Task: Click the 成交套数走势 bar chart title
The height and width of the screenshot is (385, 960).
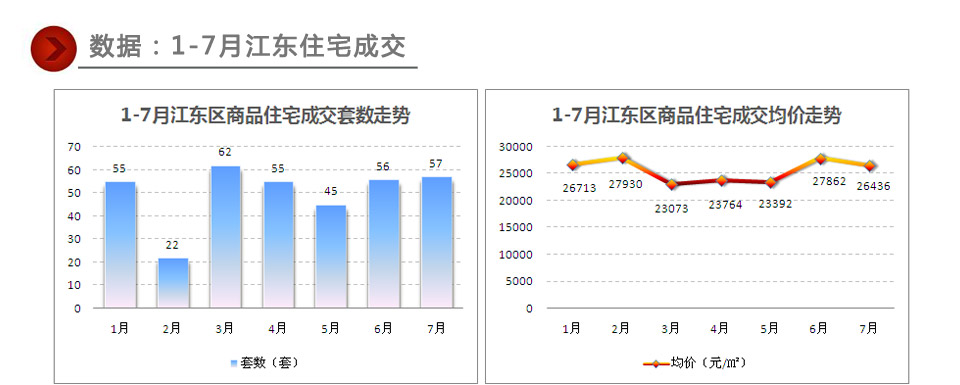Action: pos(265,115)
